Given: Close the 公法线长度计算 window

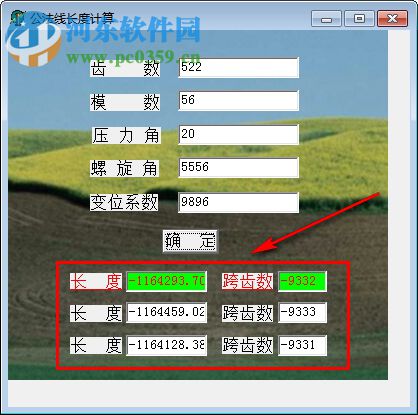Looking at the screenshot, I should pos(392,19).
